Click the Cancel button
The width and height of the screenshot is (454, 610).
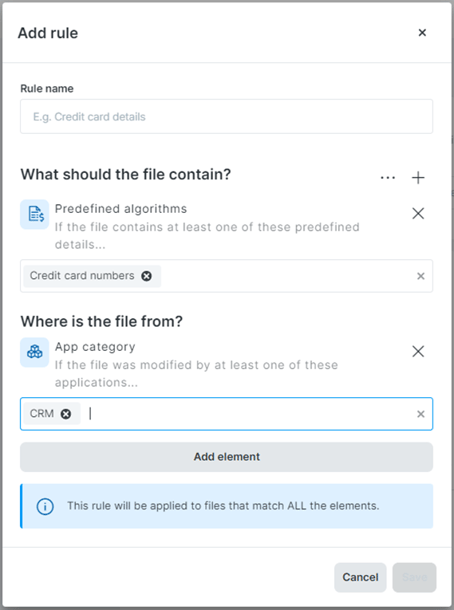[360, 577]
